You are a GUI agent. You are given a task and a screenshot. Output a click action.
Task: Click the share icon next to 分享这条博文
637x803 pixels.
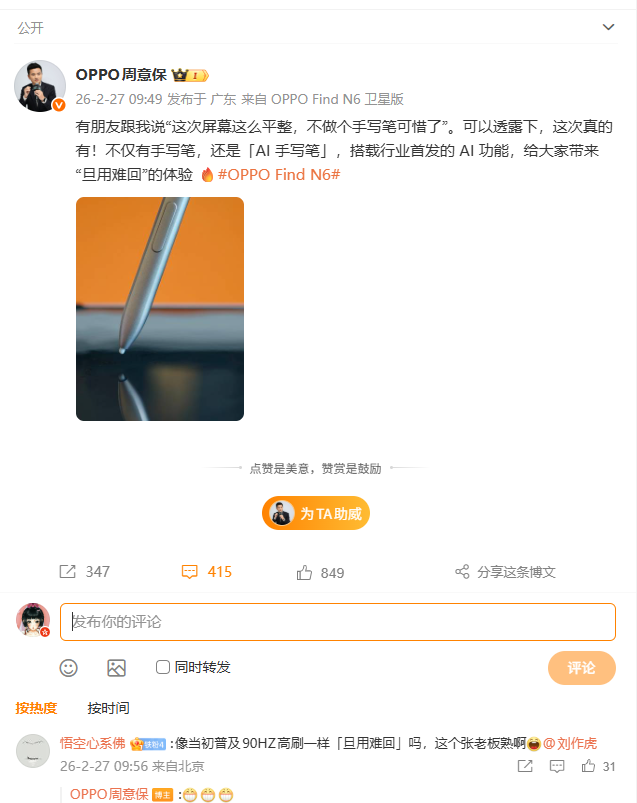(x=462, y=572)
